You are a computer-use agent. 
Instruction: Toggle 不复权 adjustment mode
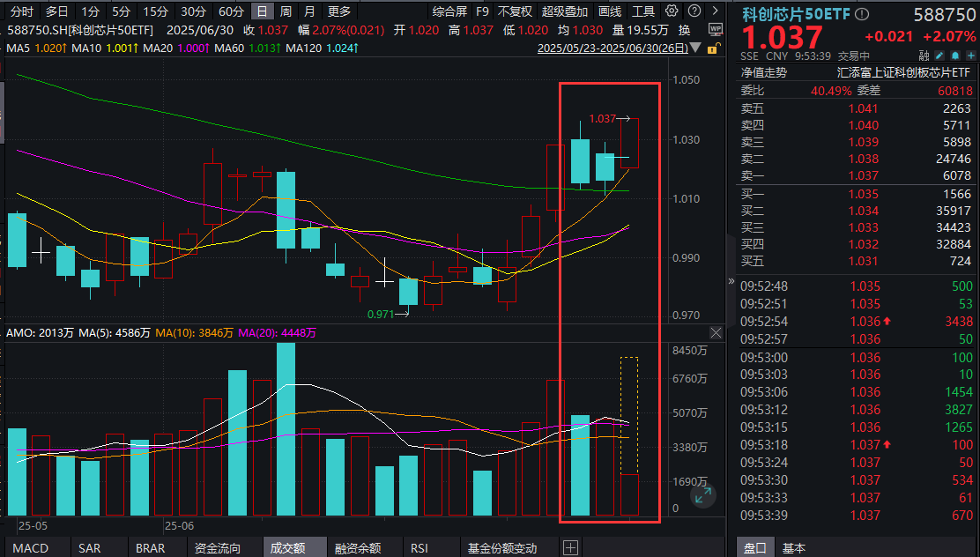pyautogui.click(x=514, y=11)
